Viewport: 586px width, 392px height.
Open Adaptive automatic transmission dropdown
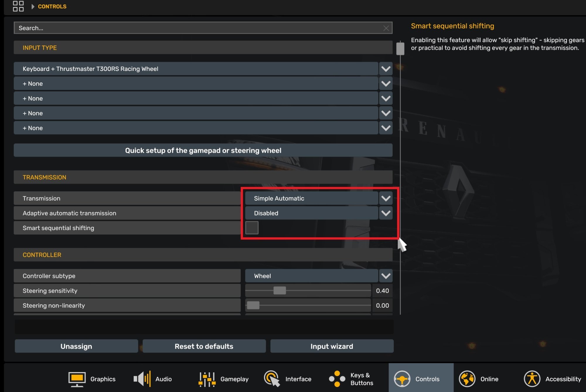click(386, 213)
